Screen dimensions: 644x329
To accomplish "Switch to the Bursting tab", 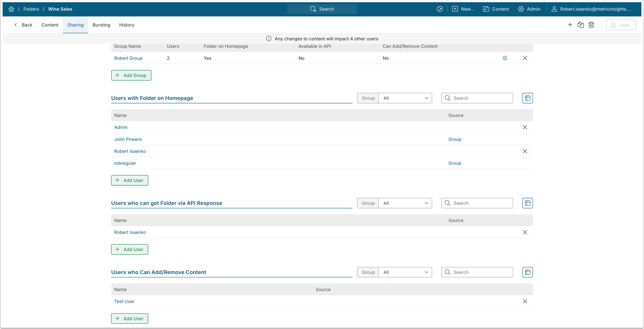I will (101, 25).
